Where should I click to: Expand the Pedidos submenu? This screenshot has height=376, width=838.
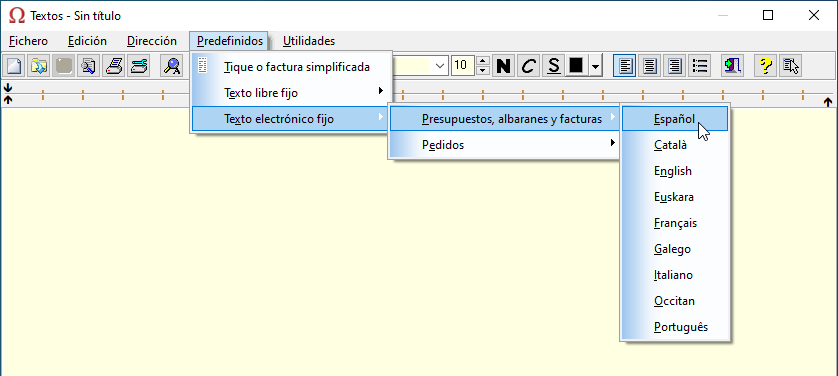click(x=504, y=144)
